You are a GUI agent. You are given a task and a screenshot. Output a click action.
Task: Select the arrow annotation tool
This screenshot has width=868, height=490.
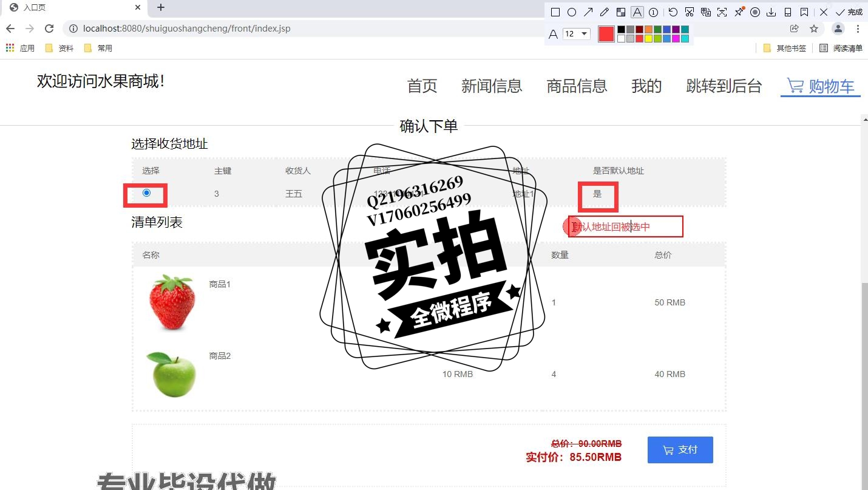point(588,12)
